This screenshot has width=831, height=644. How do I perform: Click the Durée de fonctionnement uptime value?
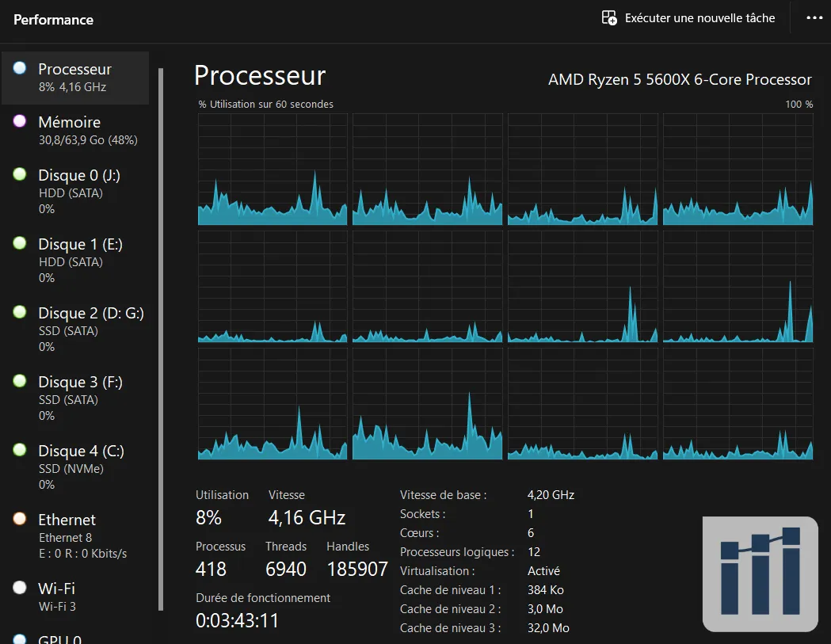click(x=234, y=619)
